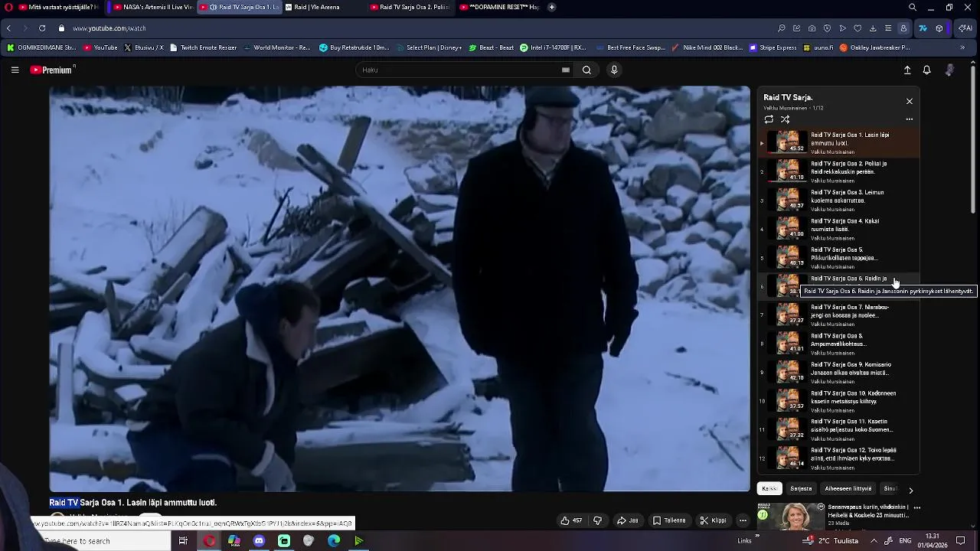Open Raid TV Sarja Osa 9 Komisario Jansson

(838, 373)
